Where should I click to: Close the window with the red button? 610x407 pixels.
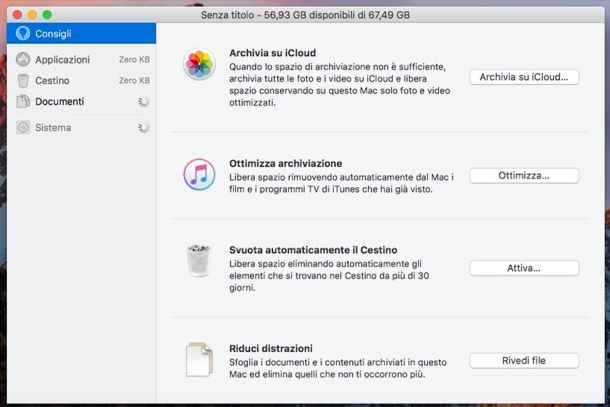click(x=17, y=15)
